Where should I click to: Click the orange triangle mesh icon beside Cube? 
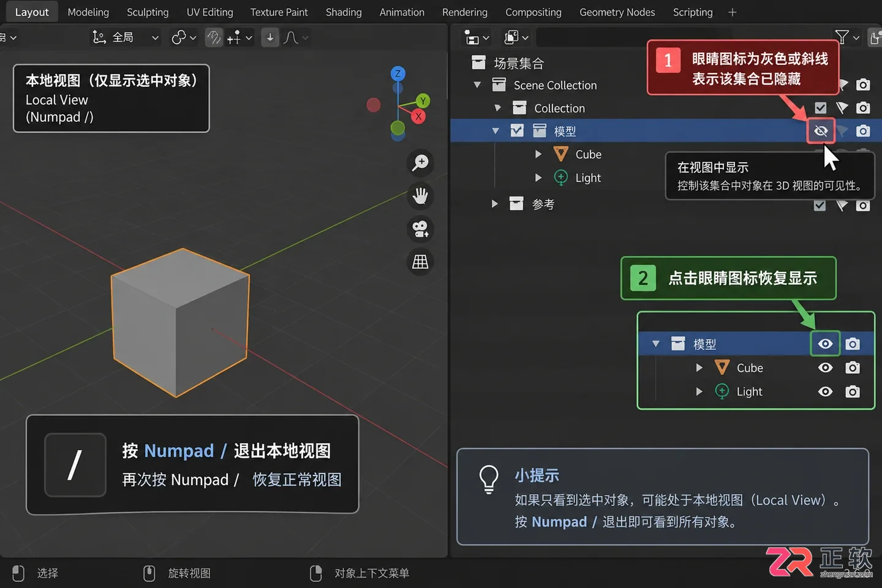(560, 154)
